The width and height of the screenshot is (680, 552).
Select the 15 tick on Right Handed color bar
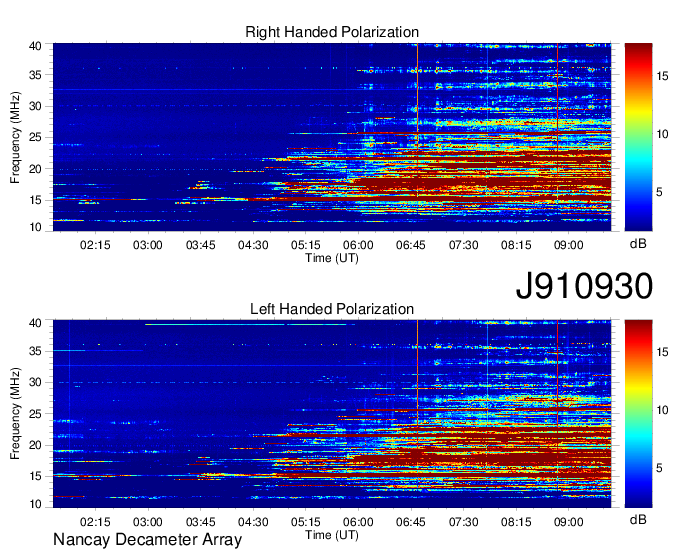662,76
